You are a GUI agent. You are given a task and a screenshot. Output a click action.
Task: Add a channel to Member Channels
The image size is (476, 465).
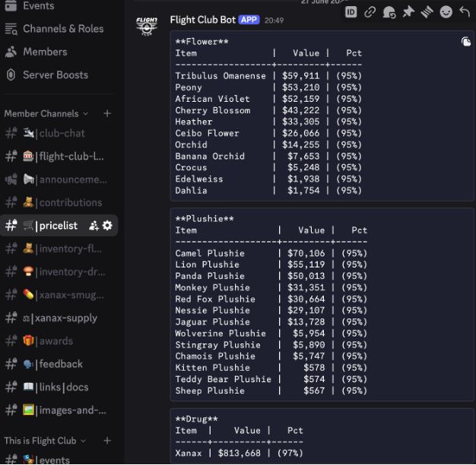tap(107, 113)
